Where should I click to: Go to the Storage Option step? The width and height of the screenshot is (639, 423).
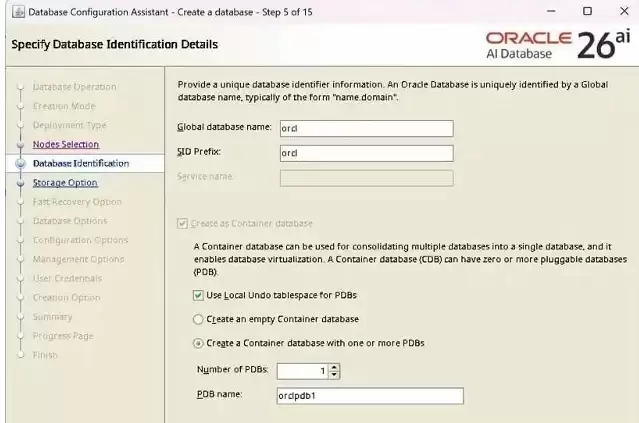65,183
